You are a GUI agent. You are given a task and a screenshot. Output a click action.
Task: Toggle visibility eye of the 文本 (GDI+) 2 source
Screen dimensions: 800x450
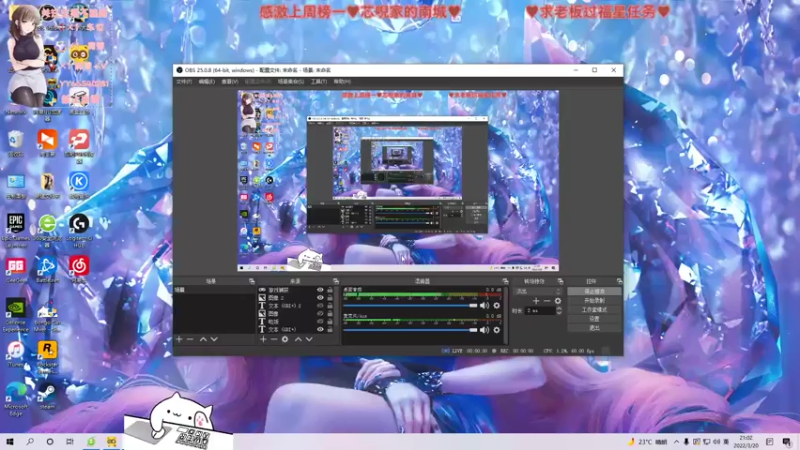(x=320, y=306)
